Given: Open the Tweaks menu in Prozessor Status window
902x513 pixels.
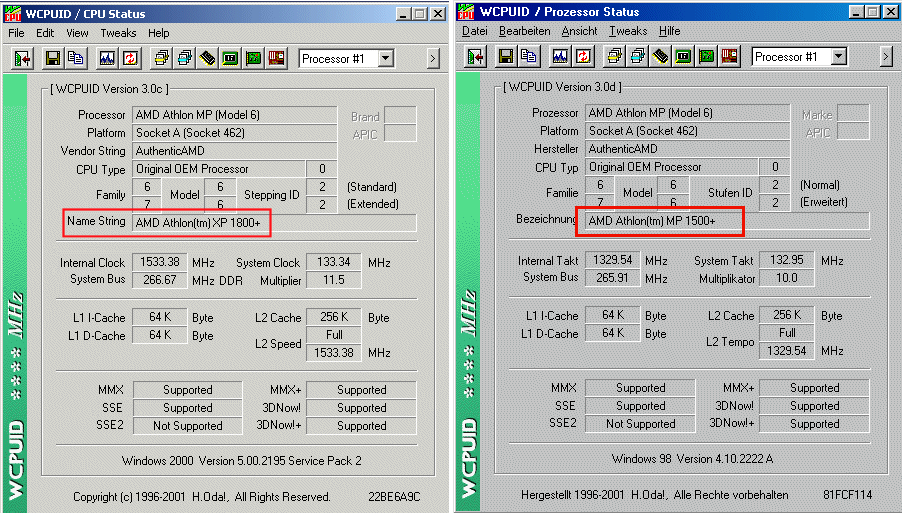Looking at the screenshot, I should coord(628,31).
